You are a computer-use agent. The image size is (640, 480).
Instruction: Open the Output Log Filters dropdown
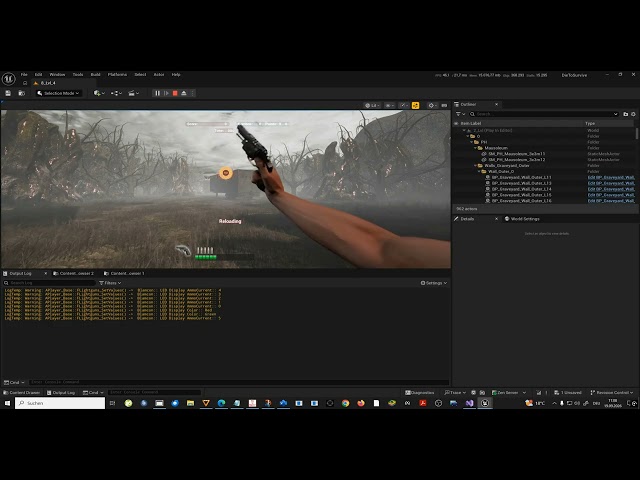(110, 283)
